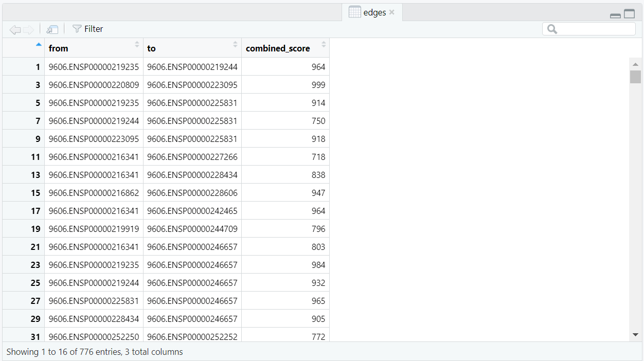The width and height of the screenshot is (644, 361).
Task: Sort by the from column
Action: pyautogui.click(x=94, y=48)
